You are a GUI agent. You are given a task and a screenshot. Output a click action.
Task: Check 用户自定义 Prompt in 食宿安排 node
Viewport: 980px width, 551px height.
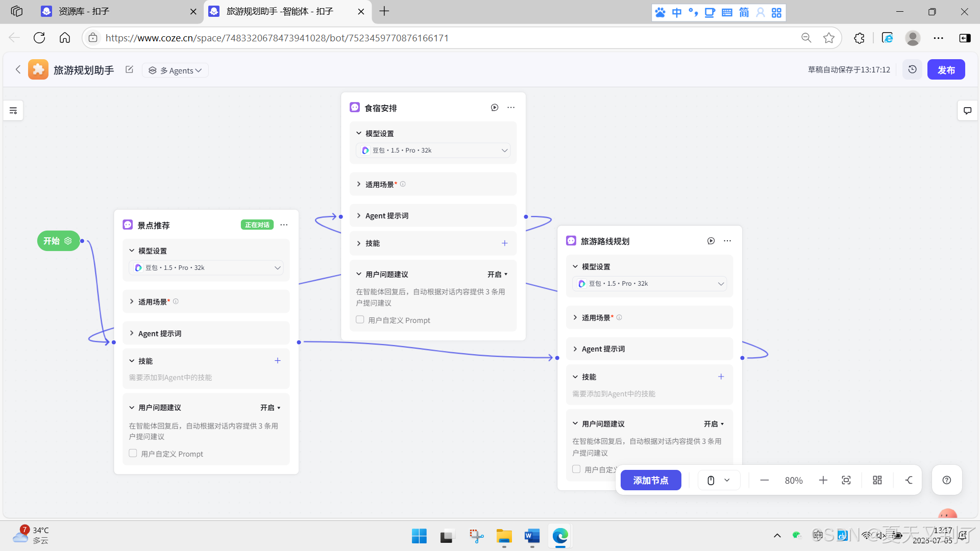pyautogui.click(x=360, y=319)
